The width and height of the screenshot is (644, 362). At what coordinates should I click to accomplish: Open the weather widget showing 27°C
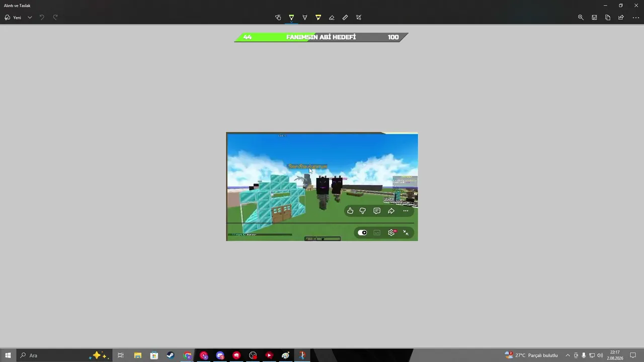click(x=531, y=355)
